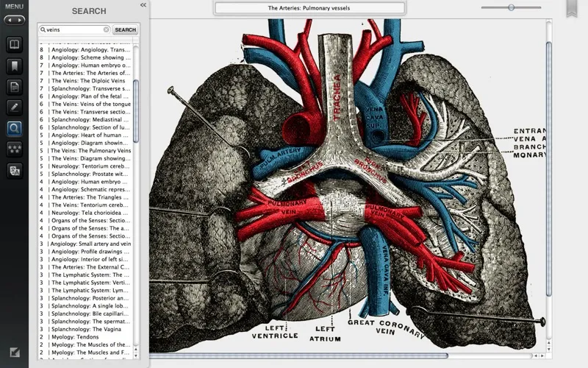Open result 'The Veins: Tentorium cereb...'
Screen dimensions: 588x368
point(85,205)
